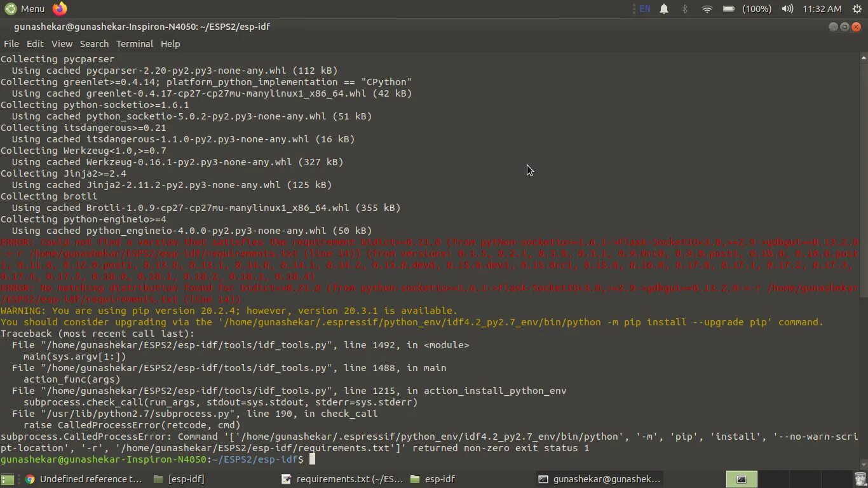Open the volume speaker indicator
Viewport: 868px width, 488px height.
click(787, 9)
